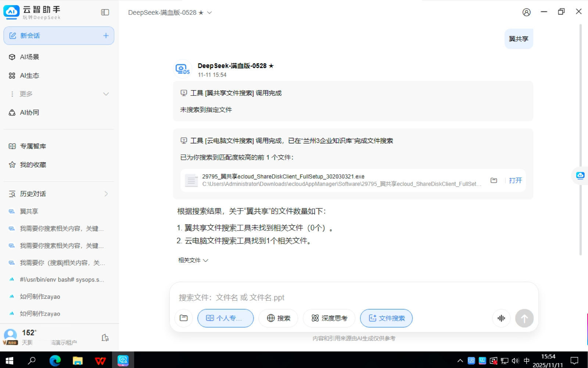The image size is (588, 368).
Task: Launch Microsoft Edge from the taskbar
Action: point(55,360)
